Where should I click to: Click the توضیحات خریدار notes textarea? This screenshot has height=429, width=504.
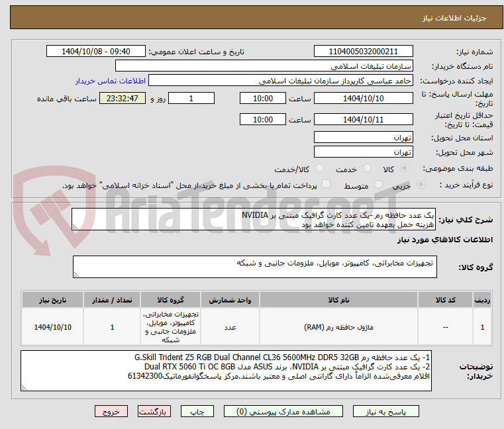227,371
